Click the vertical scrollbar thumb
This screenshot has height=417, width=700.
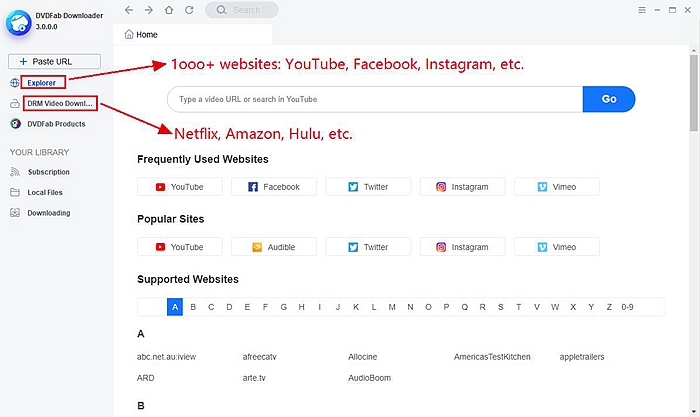[693, 93]
